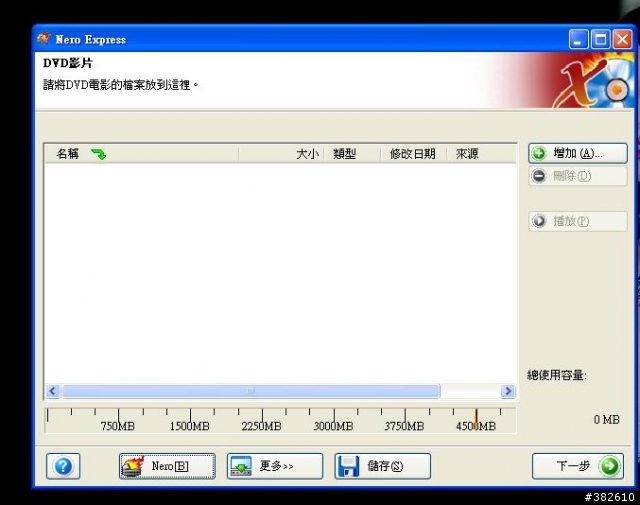Viewport: 640px width, 505px height.
Task: Maximize the Nero Express window
Action: pyautogui.click(x=600, y=40)
